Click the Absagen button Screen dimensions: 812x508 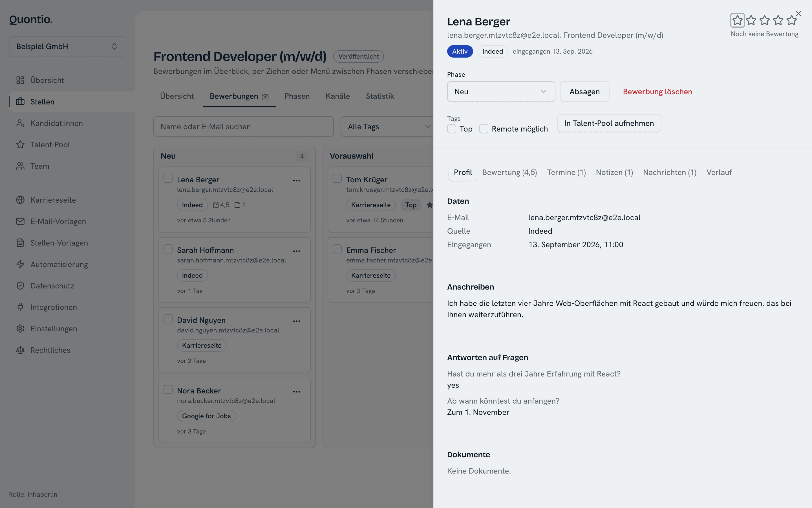coord(584,91)
